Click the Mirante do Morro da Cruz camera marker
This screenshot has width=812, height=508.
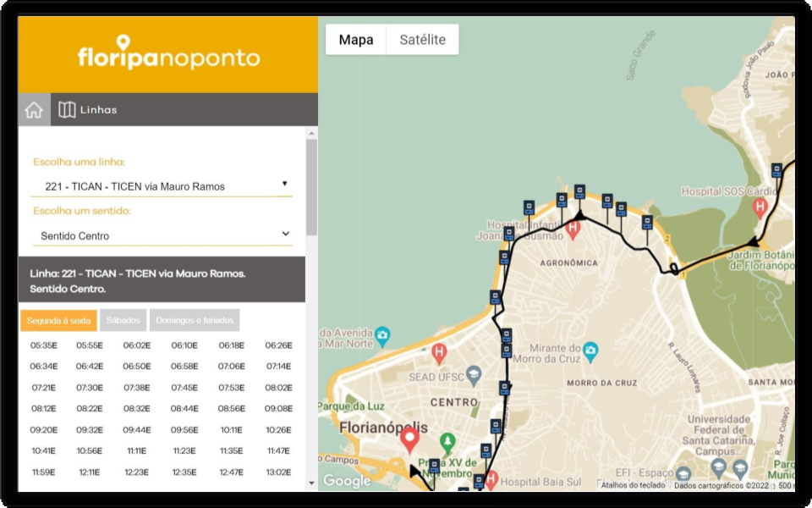[x=590, y=352]
